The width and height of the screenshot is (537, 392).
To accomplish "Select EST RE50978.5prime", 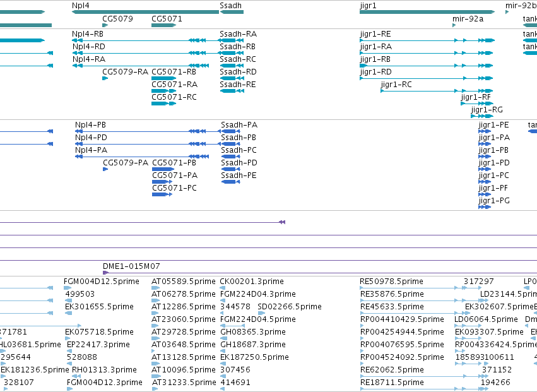I will click(391, 282).
